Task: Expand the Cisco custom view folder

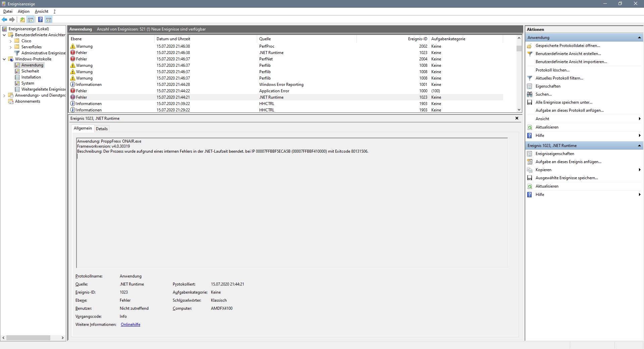Action: (x=10, y=41)
